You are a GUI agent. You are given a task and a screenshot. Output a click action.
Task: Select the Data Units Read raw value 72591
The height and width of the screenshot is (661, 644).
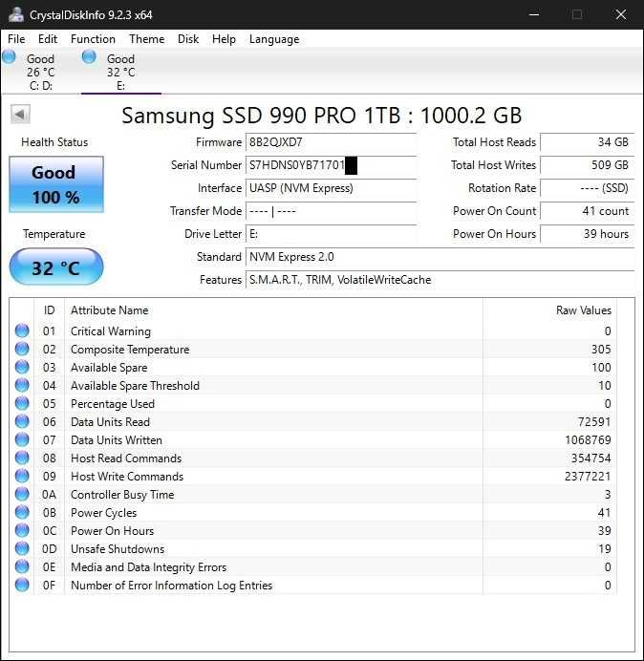coord(594,421)
